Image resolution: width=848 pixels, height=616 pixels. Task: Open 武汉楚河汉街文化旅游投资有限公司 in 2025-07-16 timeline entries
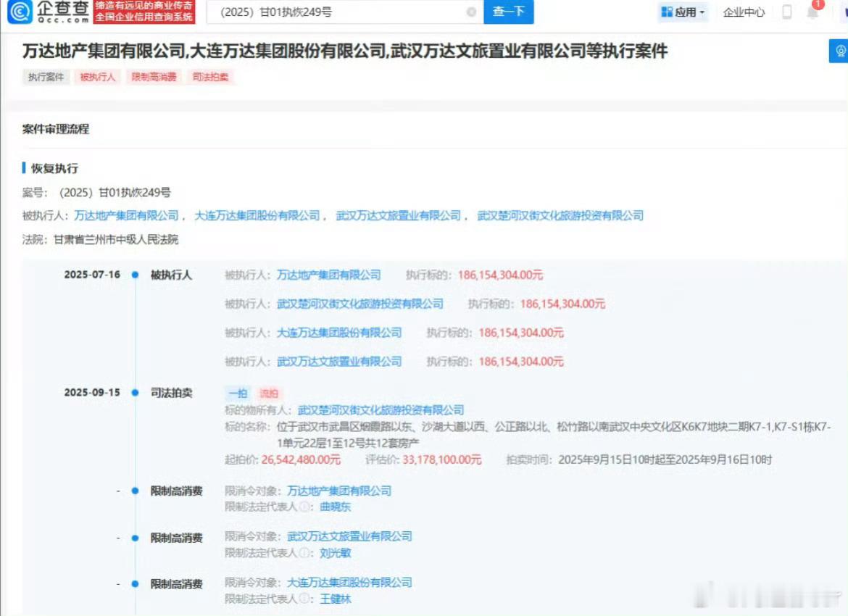pyautogui.click(x=360, y=304)
